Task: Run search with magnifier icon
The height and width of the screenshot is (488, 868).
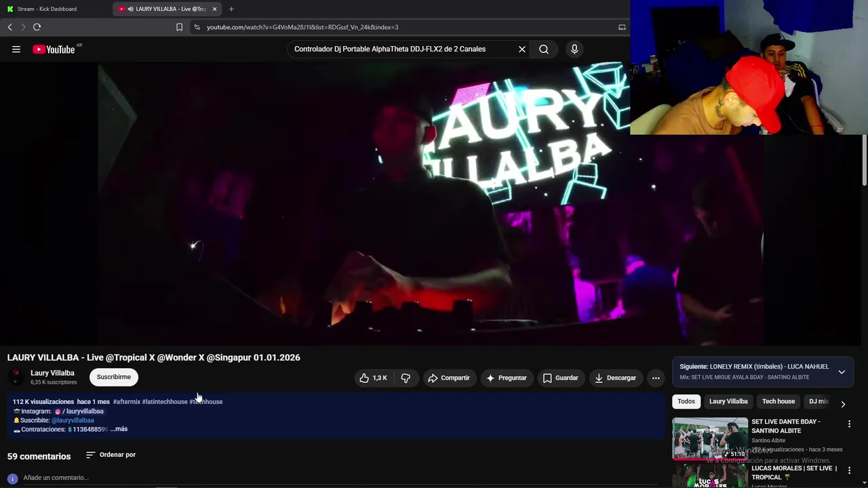Action: click(544, 49)
